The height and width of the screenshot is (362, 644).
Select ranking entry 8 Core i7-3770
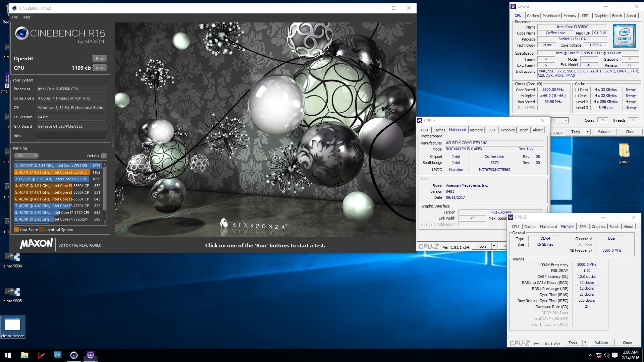point(57,213)
